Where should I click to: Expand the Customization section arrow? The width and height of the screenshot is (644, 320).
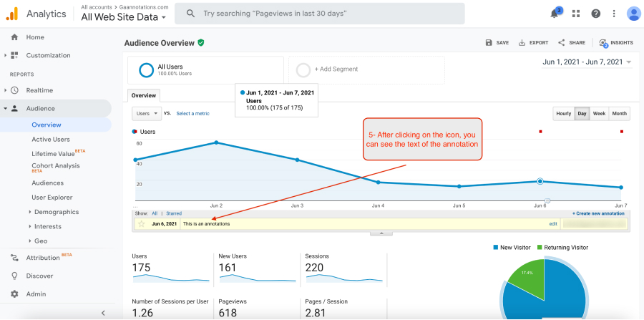click(x=5, y=55)
